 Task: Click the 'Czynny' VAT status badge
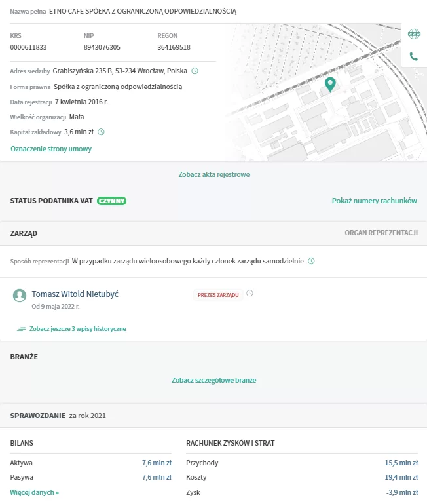tap(112, 201)
